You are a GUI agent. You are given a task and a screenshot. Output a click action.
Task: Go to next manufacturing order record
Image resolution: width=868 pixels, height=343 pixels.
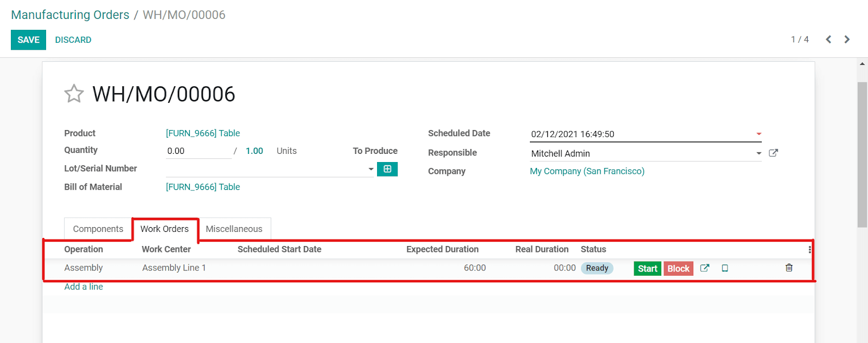(847, 40)
